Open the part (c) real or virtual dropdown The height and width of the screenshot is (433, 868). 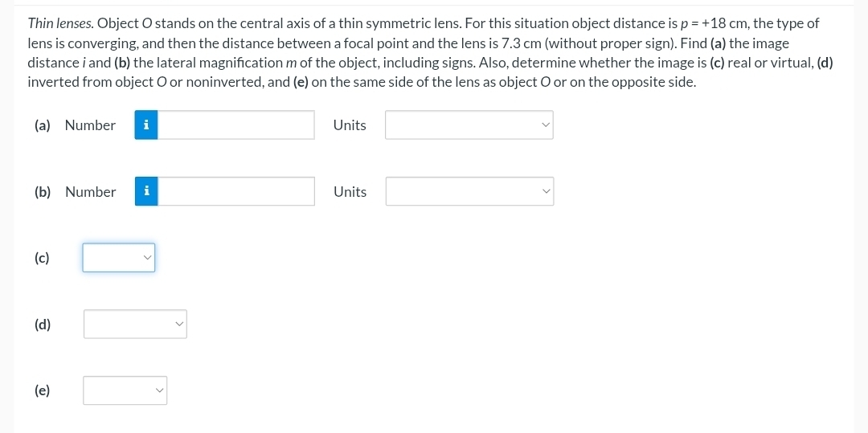click(x=118, y=258)
